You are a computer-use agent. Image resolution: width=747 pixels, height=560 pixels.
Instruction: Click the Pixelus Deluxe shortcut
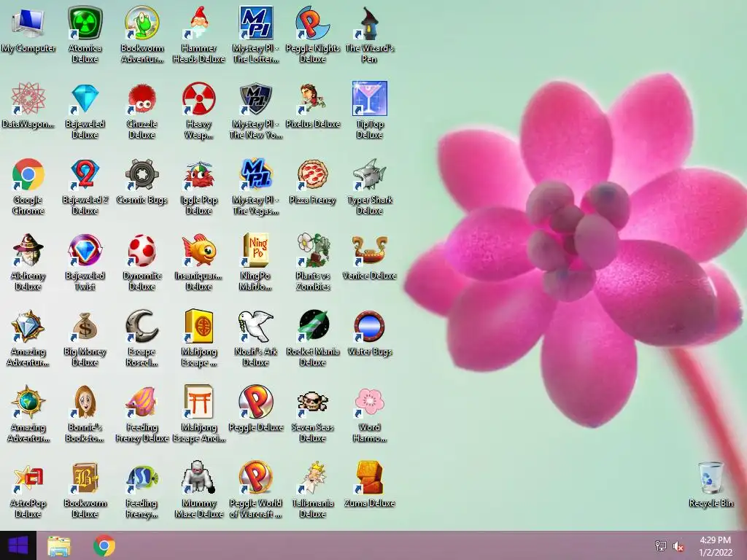click(x=312, y=98)
